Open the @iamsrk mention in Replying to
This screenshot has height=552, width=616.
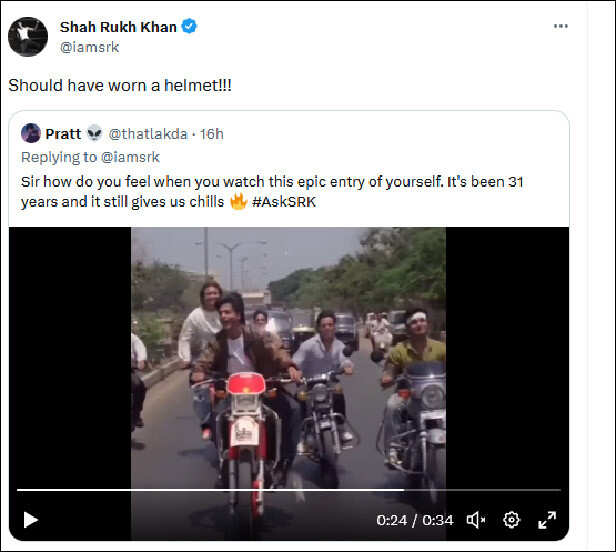(130, 157)
